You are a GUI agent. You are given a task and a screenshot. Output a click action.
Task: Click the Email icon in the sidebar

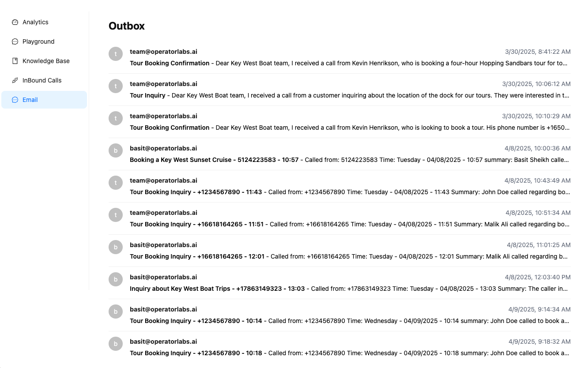pos(15,99)
